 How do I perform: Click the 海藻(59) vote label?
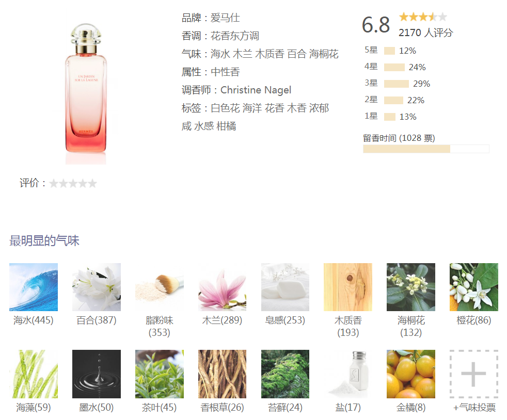pyautogui.click(x=34, y=408)
